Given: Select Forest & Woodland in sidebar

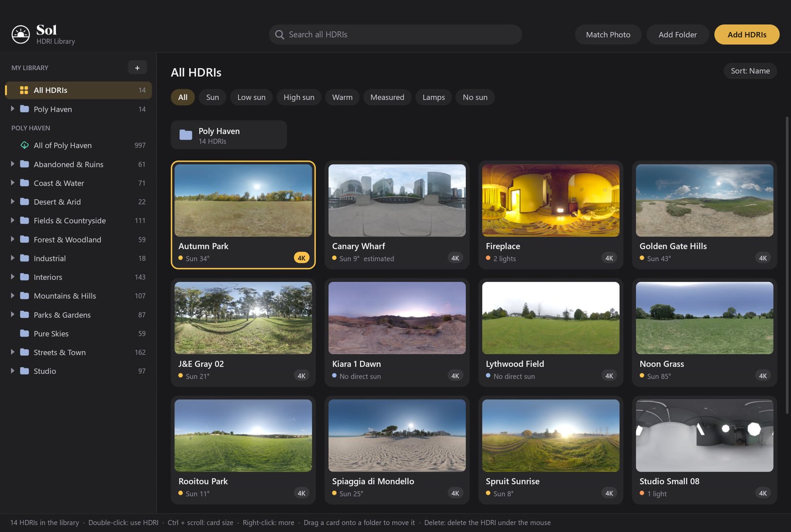Looking at the screenshot, I should 78,240.
